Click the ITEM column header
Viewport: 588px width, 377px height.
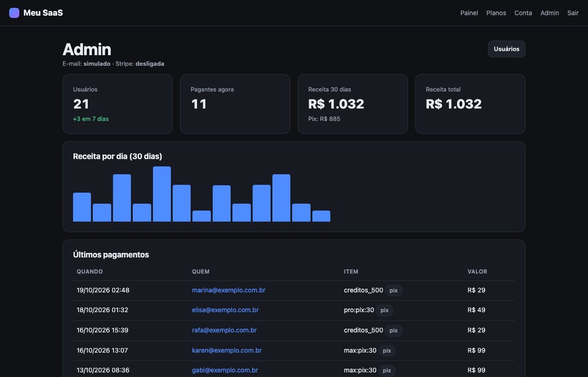[x=351, y=272]
